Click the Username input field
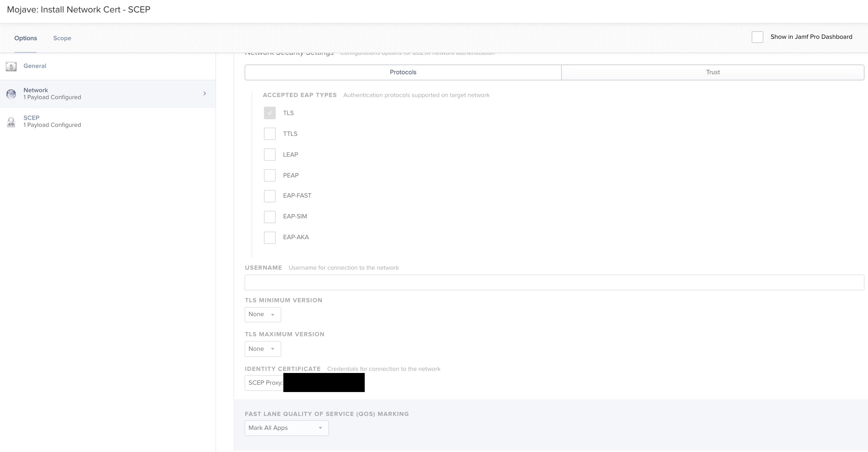The image size is (868, 452). click(x=554, y=283)
